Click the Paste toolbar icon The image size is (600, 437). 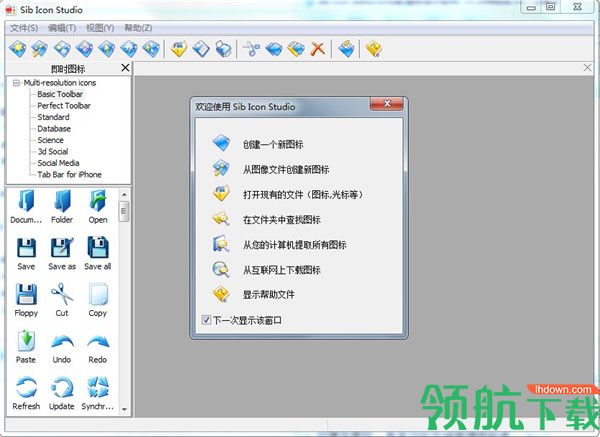pos(296,49)
